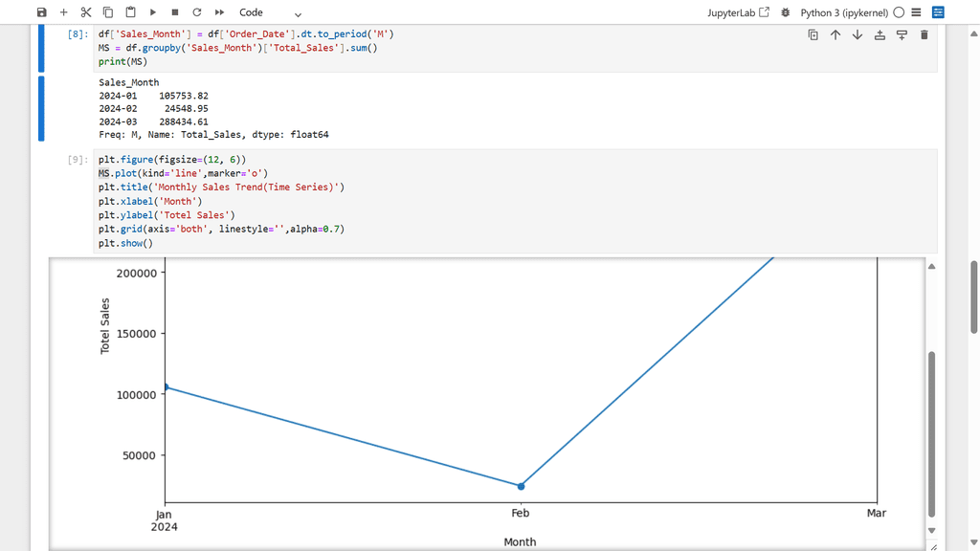Interrupt the kernel with stop button

[x=175, y=12]
